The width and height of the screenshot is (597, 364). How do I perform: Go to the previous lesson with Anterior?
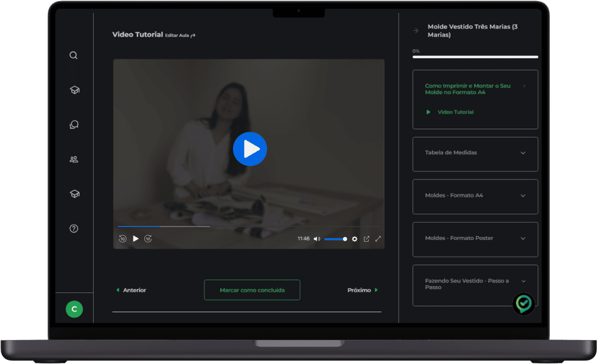click(131, 290)
